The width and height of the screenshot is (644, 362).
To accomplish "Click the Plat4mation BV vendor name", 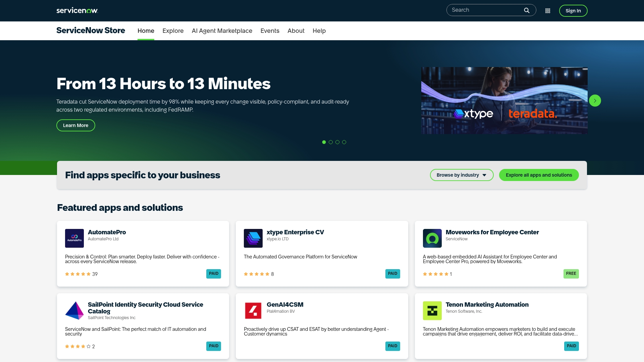I will coord(281,311).
